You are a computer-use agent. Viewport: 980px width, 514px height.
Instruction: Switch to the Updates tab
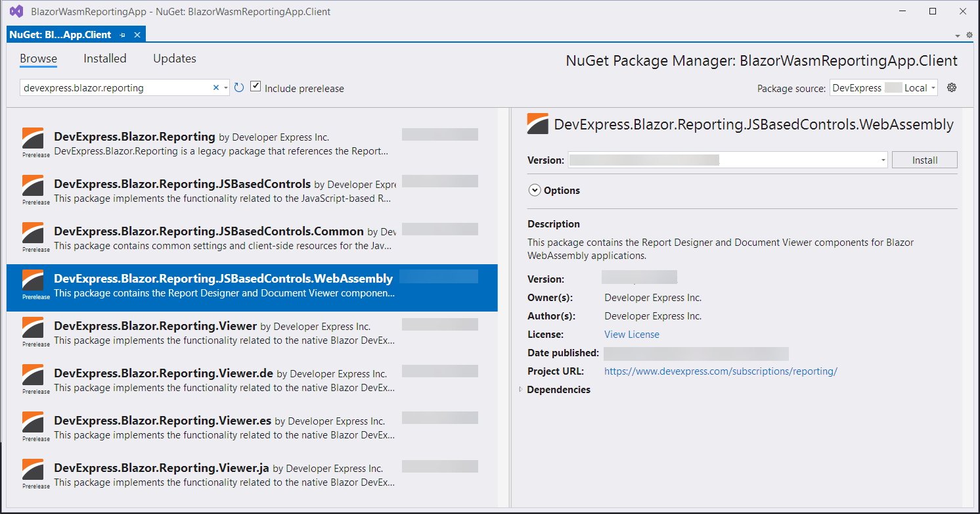(x=175, y=58)
